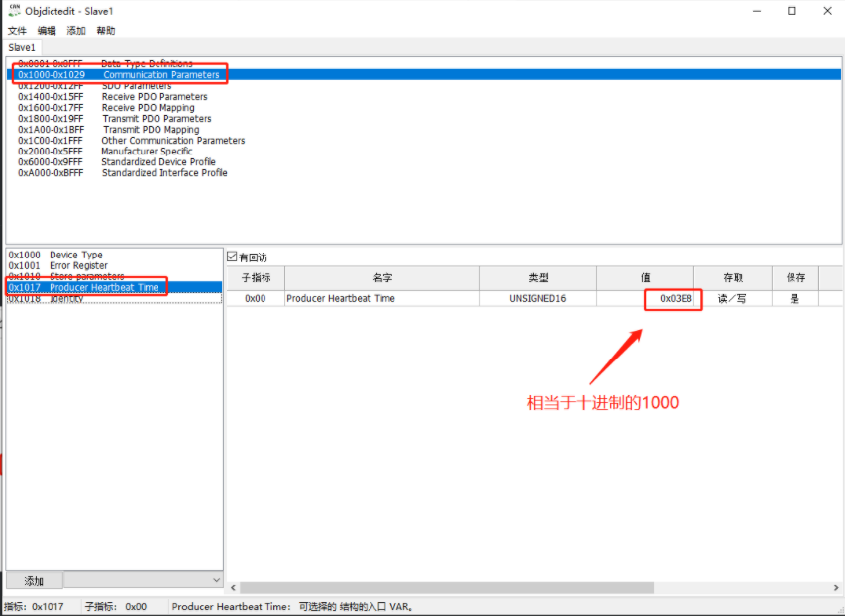Close the Objdictedit window
This screenshot has width=845, height=616.
[x=827, y=11]
